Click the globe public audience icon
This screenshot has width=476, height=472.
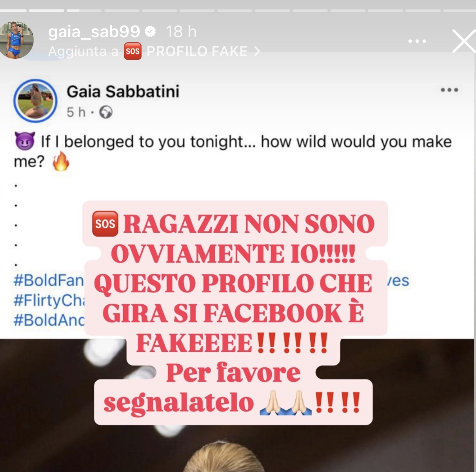click(106, 112)
